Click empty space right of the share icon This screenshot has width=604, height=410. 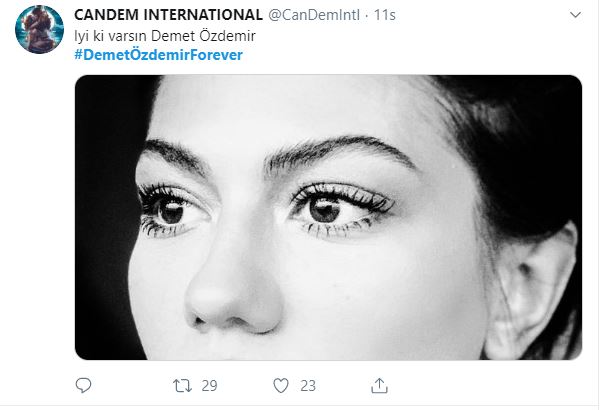click(480, 384)
